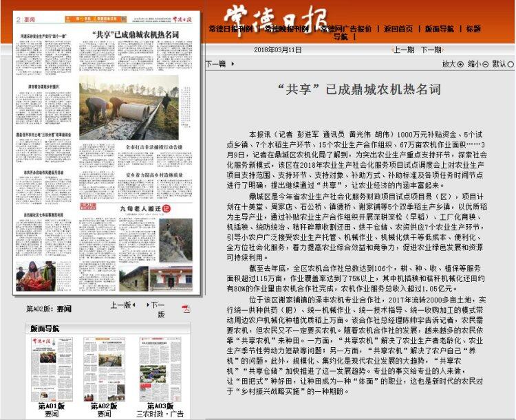This screenshot has height=420, width=516.
Task: Click the 第A03版 label
Action: tap(160, 406)
